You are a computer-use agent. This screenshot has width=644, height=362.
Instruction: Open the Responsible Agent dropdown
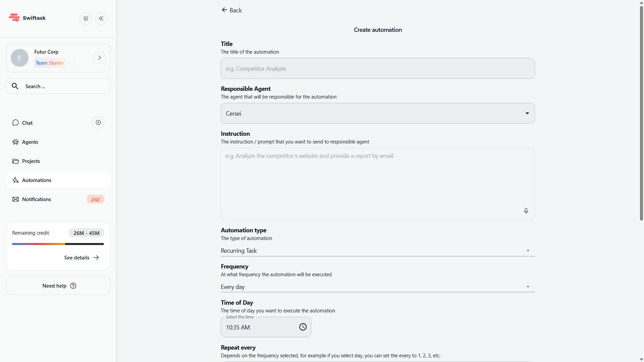point(377,114)
